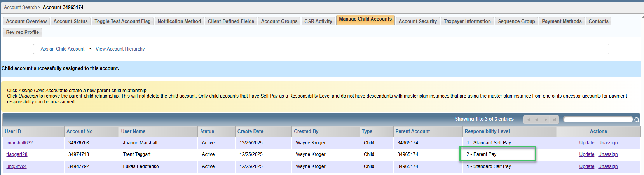Open the Account Groups tab

coord(279,21)
